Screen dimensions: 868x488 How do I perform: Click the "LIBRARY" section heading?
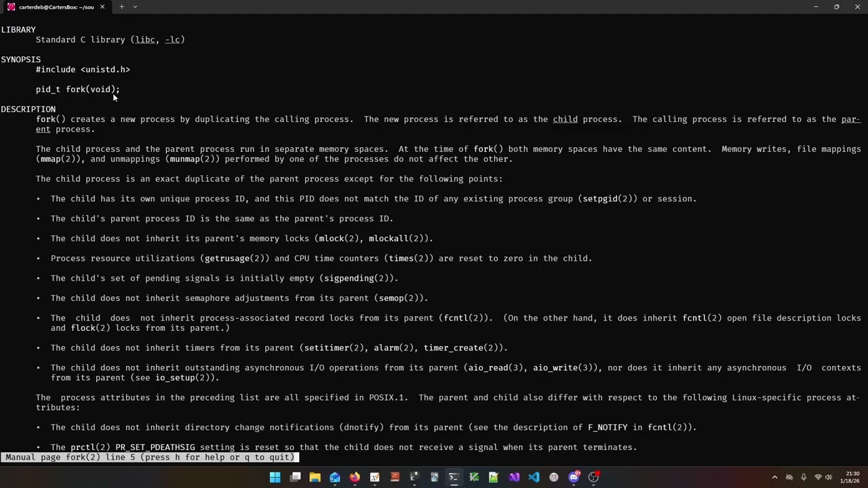pos(18,30)
